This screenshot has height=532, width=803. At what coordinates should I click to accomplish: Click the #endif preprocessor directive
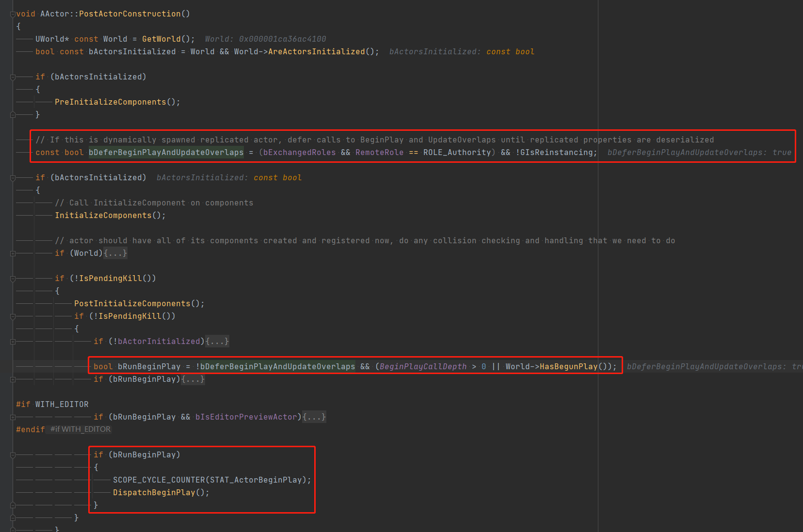pos(30,430)
